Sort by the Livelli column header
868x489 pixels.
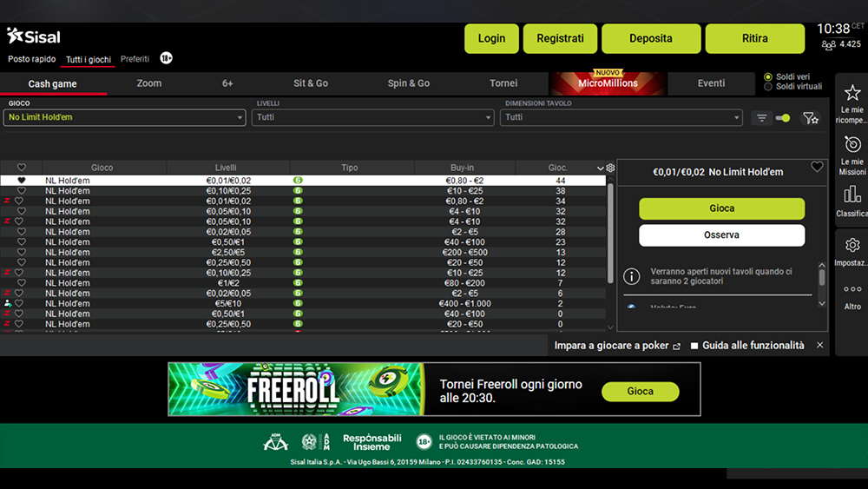[226, 168]
